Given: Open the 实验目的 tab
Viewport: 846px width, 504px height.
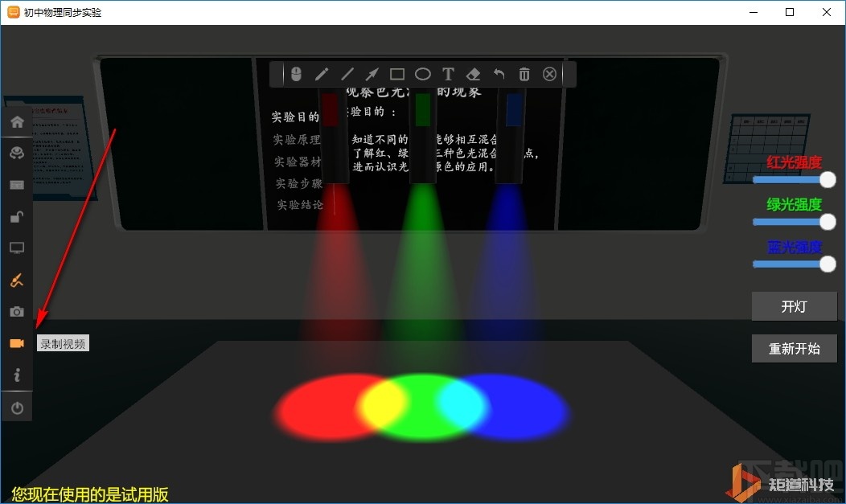Looking at the screenshot, I should [x=294, y=115].
